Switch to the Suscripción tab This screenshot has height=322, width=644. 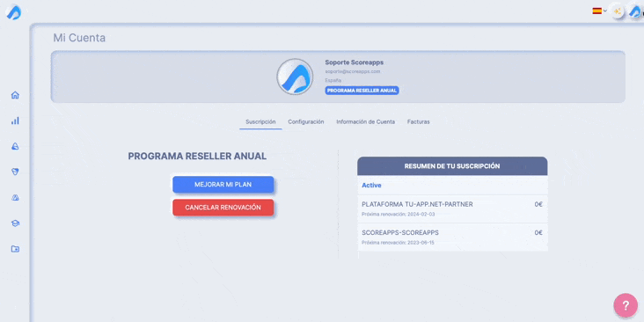(x=260, y=122)
